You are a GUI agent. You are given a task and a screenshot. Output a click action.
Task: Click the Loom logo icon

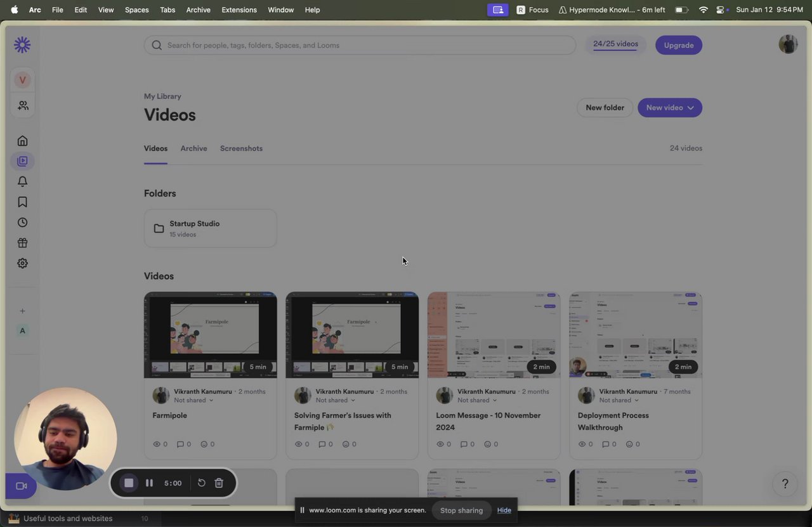coord(22,44)
